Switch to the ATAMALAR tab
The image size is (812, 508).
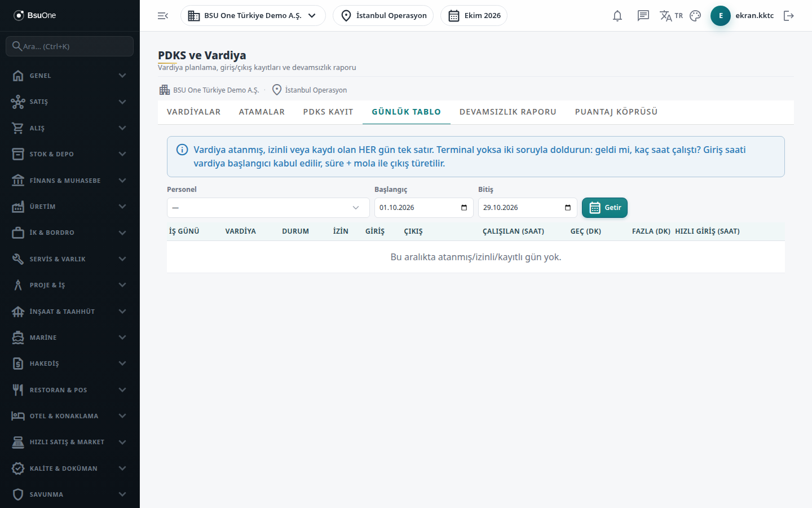point(262,112)
